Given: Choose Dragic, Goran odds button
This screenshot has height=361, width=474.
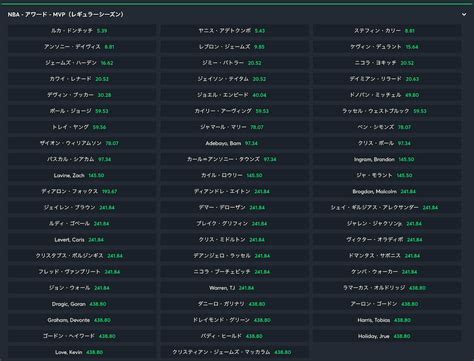Looking at the screenshot, I should 82,304.
